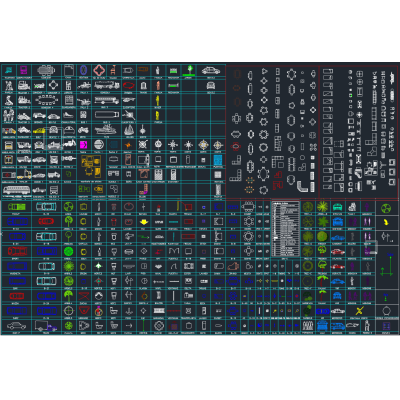Image resolution: width=400 pixels, height=400 pixels.
Task: Open the yellow furnished floor plan block
Action: click(x=91, y=165)
